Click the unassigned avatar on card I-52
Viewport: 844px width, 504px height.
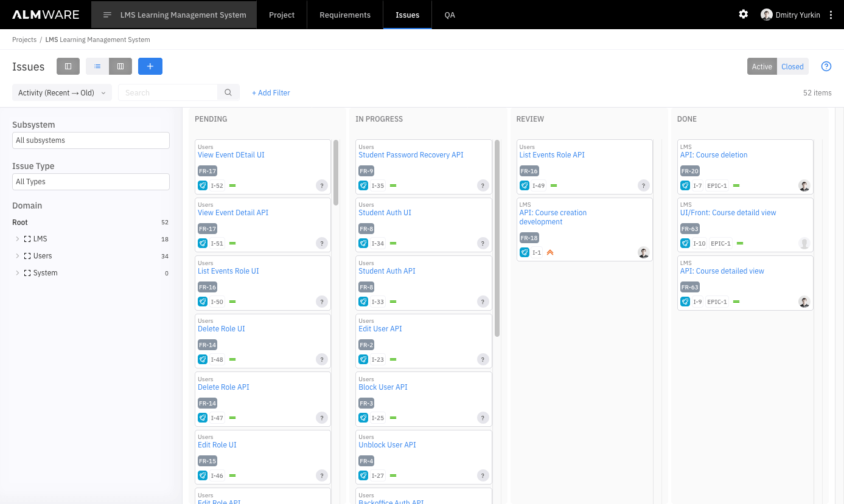[322, 186]
